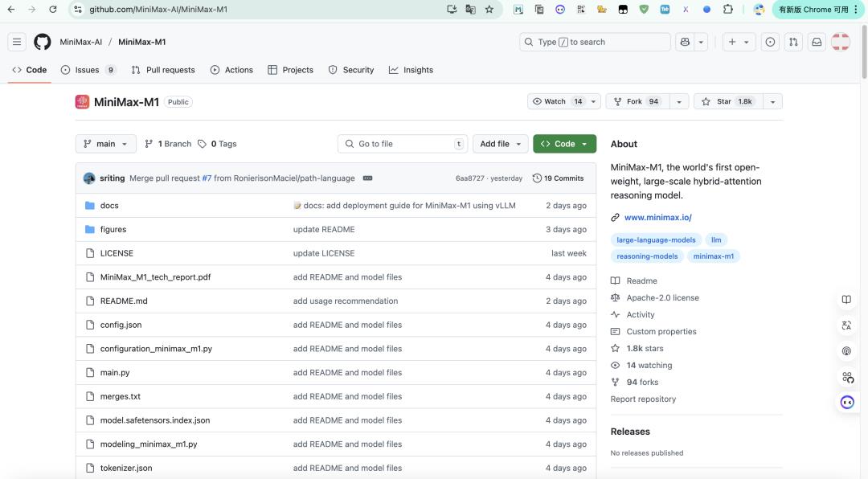
Task: Open the Pull requests tab
Action: click(x=163, y=70)
